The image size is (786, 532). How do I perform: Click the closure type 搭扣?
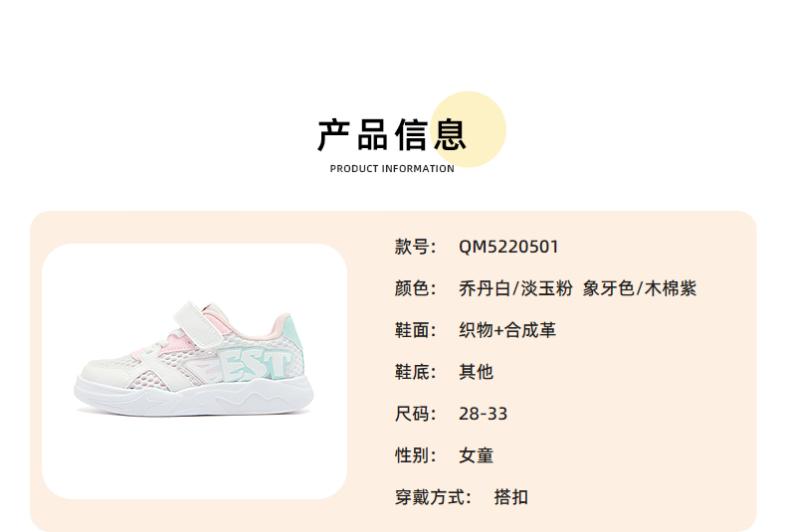[511, 497]
